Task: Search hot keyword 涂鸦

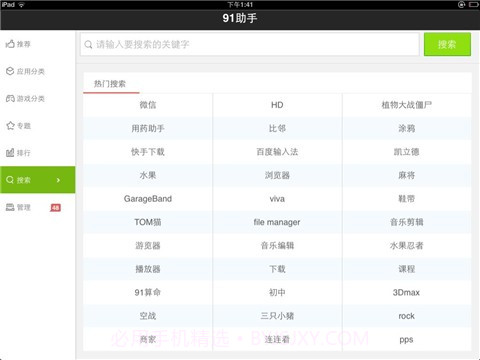Action: click(x=407, y=128)
